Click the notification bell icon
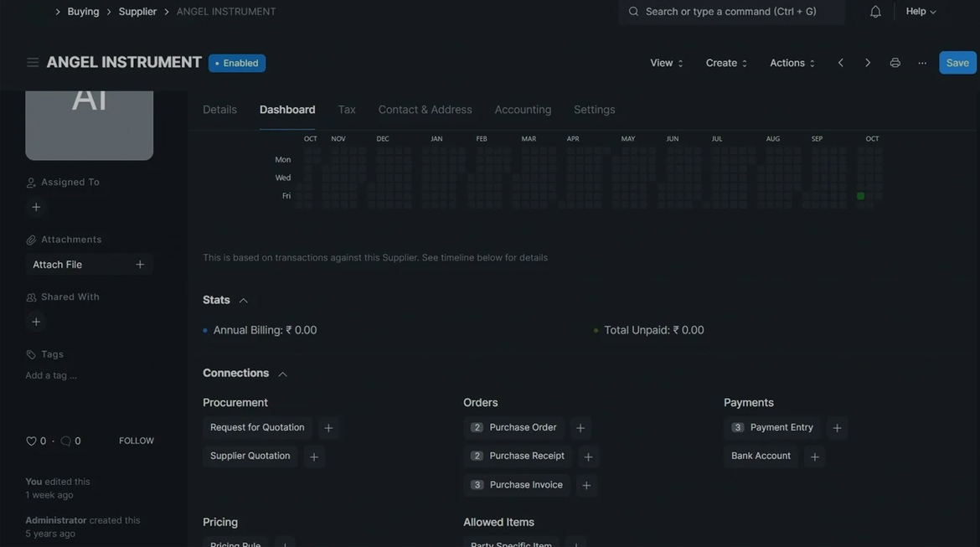Screen dimensions: 980x547 click(x=875, y=12)
